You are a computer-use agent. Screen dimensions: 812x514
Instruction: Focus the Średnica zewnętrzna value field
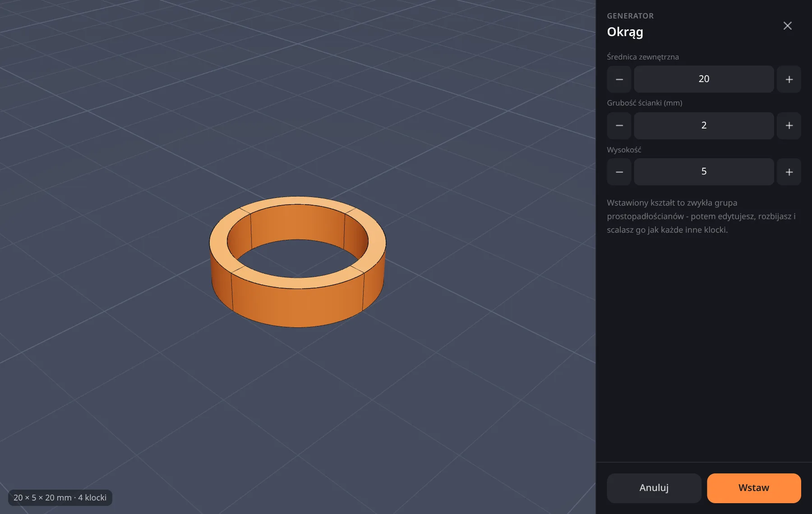point(704,79)
